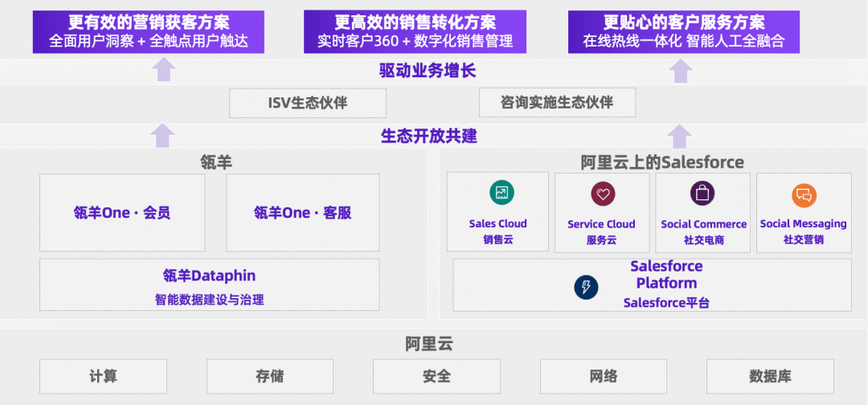Click the 社交电商 caption
This screenshot has width=868, height=405.
pos(703,240)
